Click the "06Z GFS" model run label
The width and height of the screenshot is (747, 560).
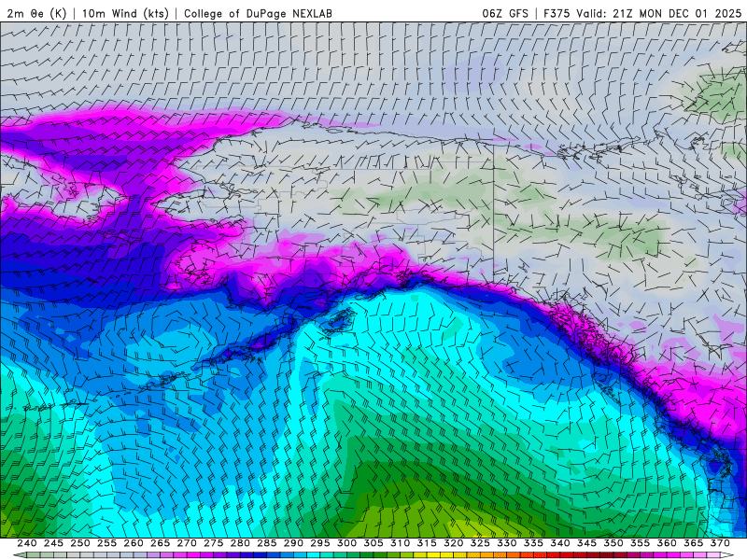(x=505, y=13)
